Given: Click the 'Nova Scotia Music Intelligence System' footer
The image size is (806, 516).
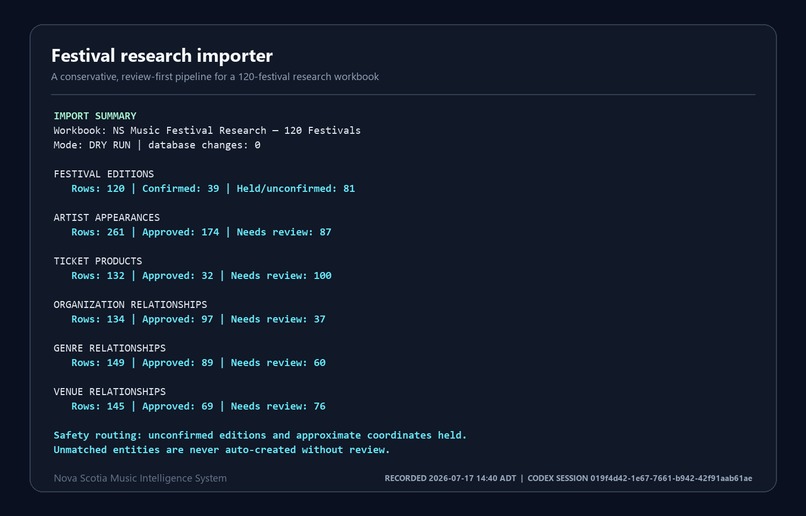Looking at the screenshot, I should pos(140,478).
